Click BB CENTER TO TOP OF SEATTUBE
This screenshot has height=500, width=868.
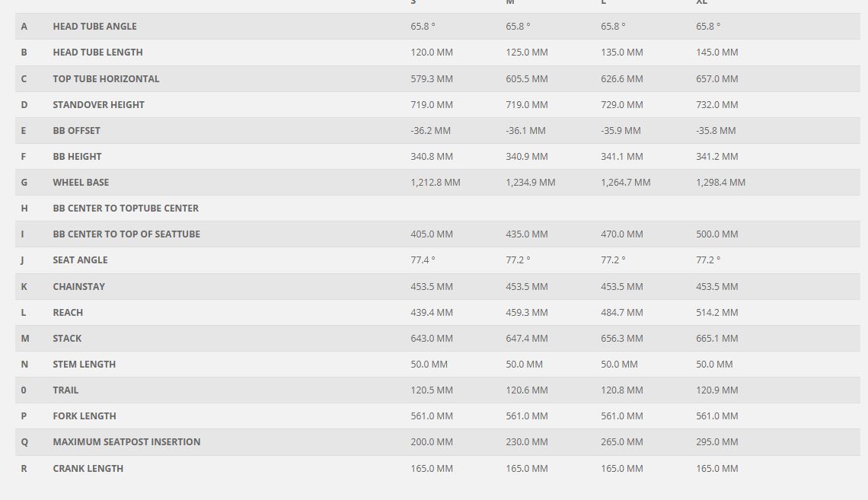[126, 234]
